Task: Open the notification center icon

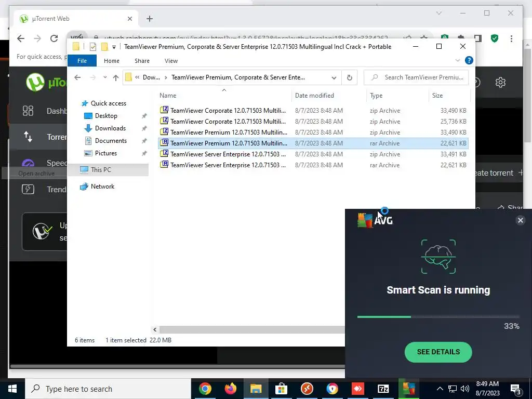Action: (516, 389)
